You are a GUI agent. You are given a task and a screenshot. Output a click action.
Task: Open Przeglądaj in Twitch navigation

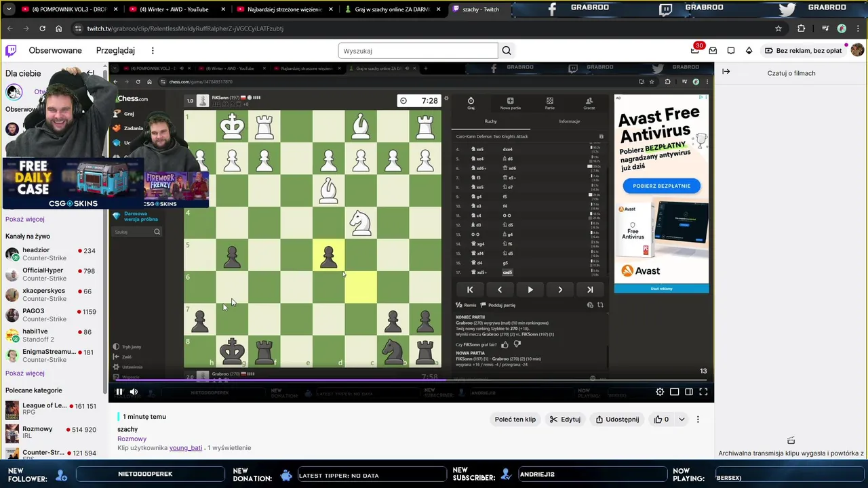pyautogui.click(x=115, y=51)
